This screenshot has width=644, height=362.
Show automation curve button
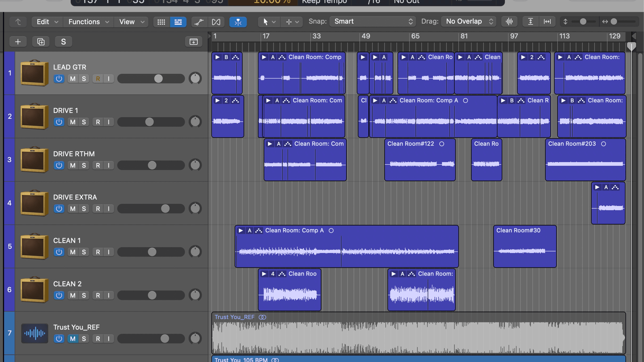pyautogui.click(x=199, y=22)
